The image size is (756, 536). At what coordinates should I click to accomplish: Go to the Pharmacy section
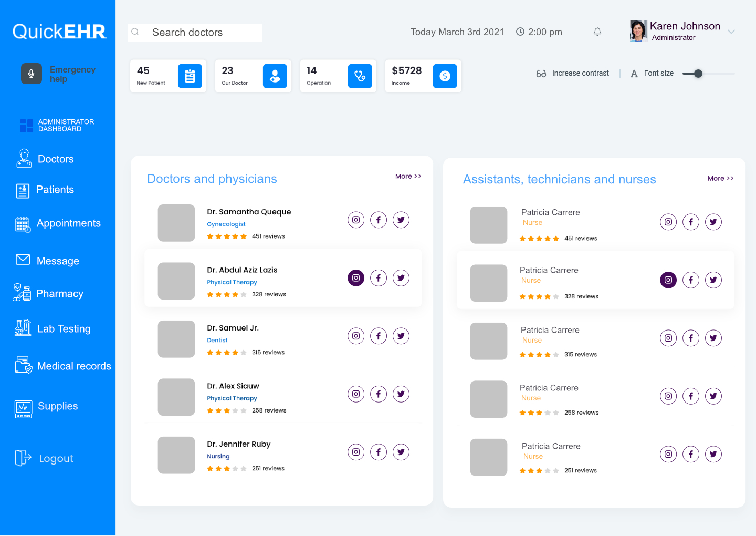click(x=59, y=294)
